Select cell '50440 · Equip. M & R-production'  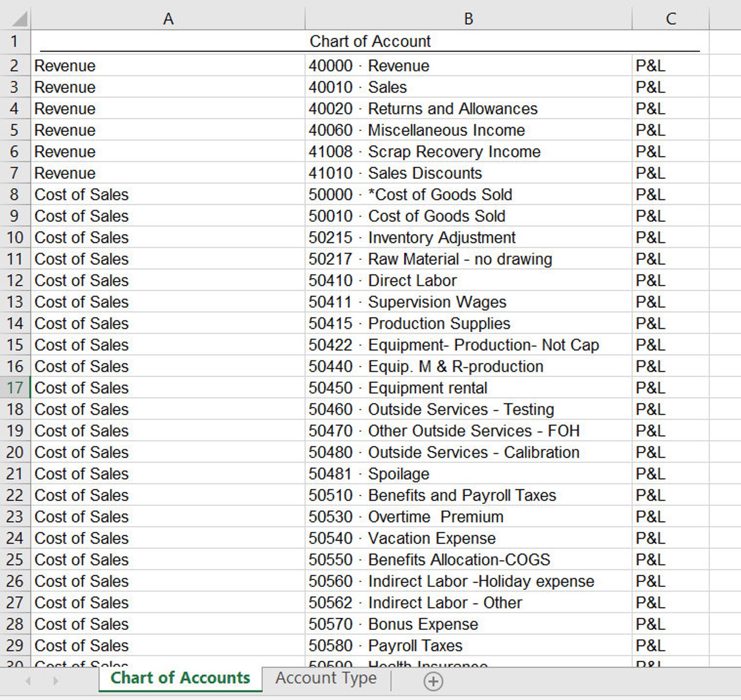tap(468, 366)
